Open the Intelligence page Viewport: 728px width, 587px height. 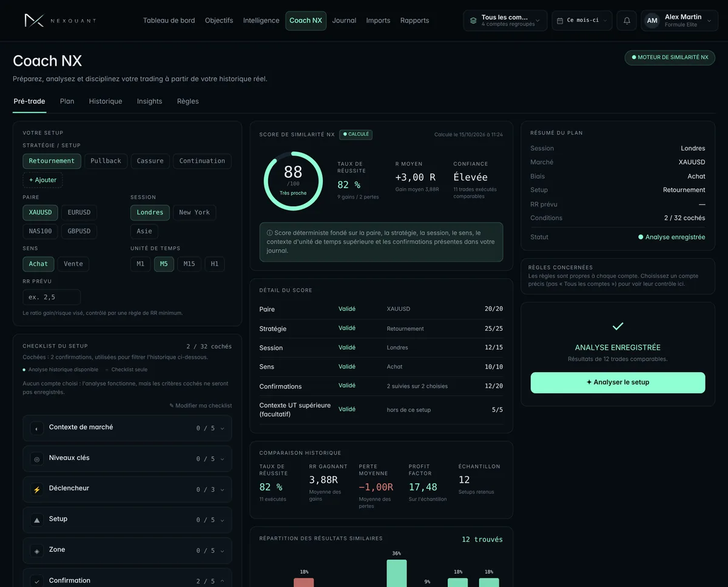pyautogui.click(x=261, y=21)
